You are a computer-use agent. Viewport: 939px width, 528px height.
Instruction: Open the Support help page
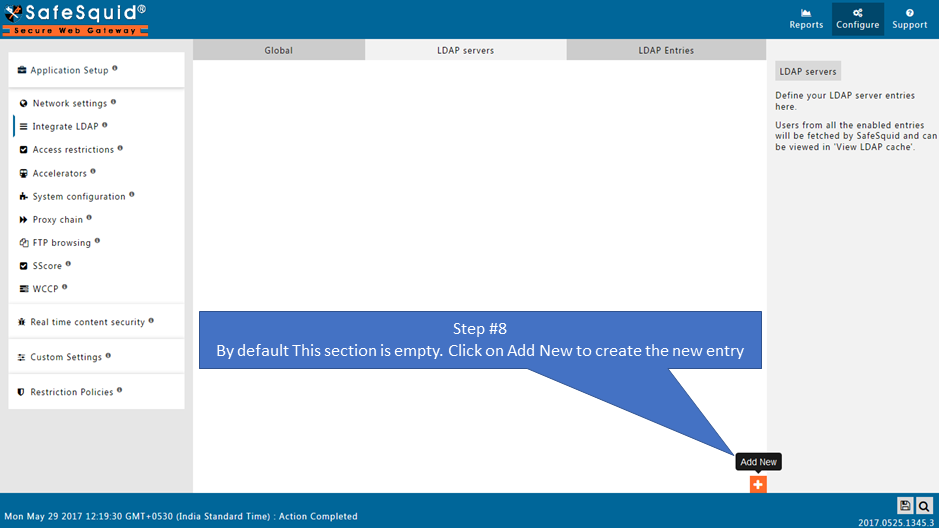coord(909,19)
